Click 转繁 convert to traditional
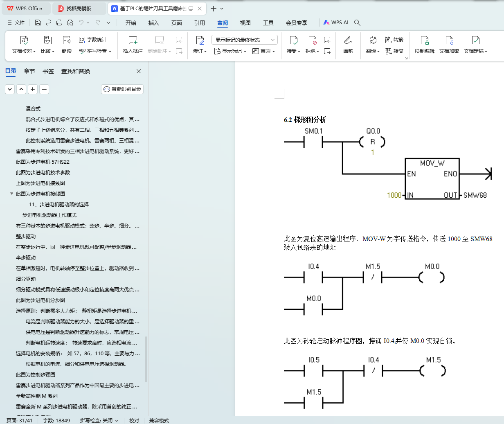 click(x=394, y=40)
